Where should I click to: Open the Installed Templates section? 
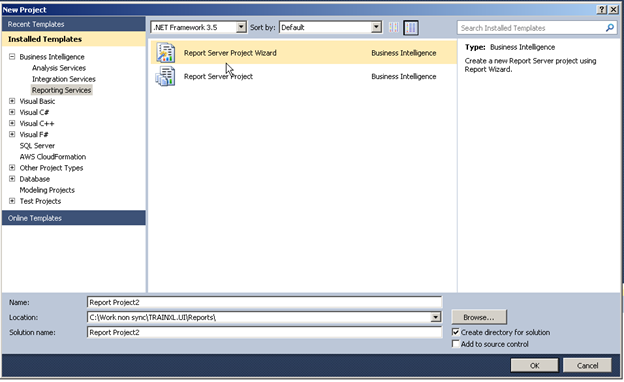74,39
